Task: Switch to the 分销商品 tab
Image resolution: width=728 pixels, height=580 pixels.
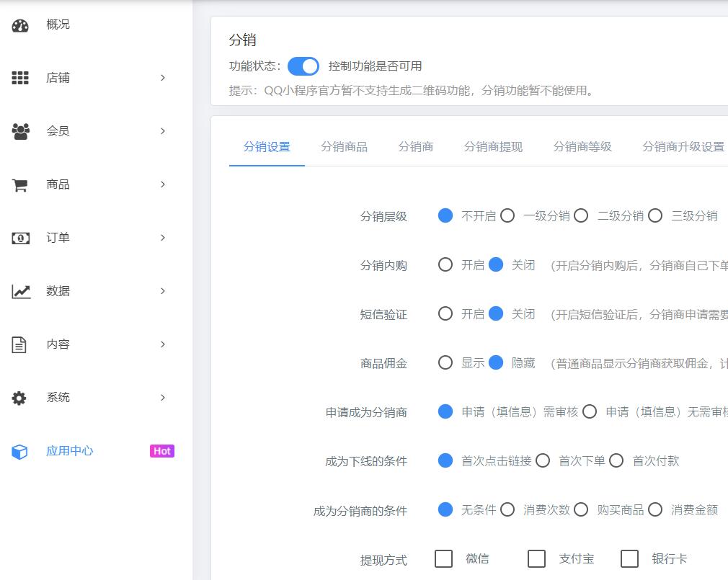Action: (344, 147)
